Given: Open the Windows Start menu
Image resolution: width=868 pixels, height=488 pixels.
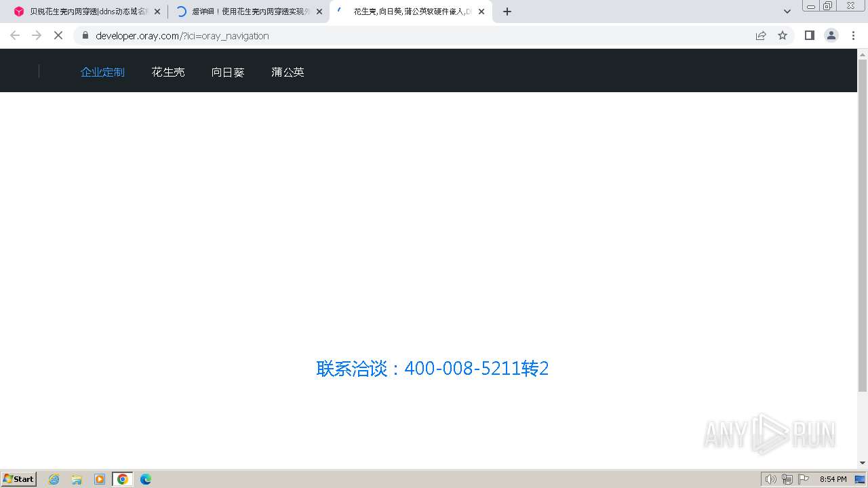Looking at the screenshot, I should [x=19, y=479].
